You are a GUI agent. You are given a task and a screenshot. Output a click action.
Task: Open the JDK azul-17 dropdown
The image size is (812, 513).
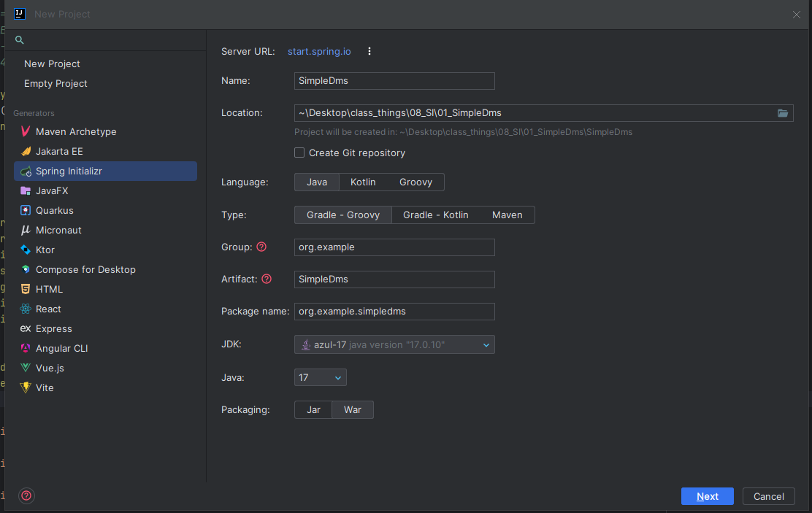click(x=394, y=344)
